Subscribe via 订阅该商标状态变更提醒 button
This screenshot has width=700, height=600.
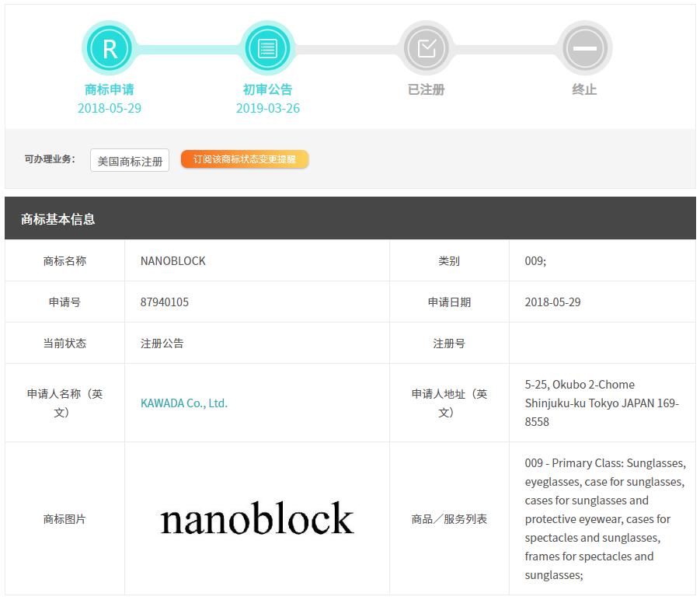(245, 159)
